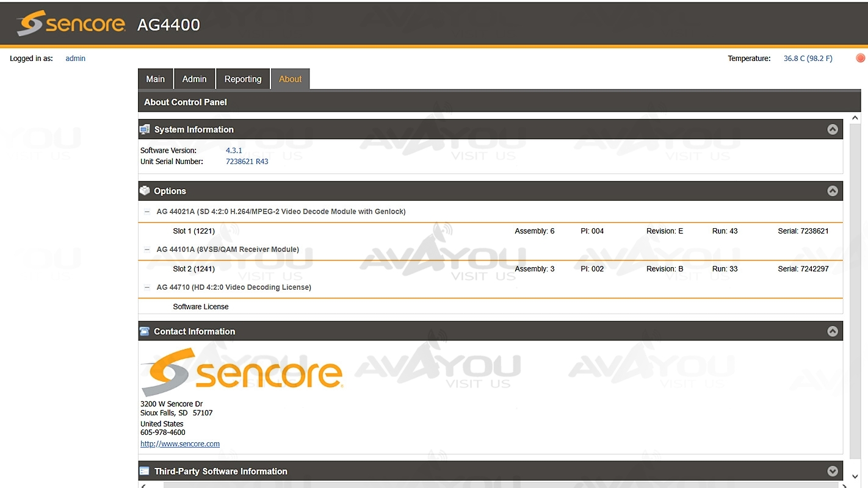The width and height of the screenshot is (868, 488).
Task: Collapse the AG 44021A module entry
Action: (147, 212)
